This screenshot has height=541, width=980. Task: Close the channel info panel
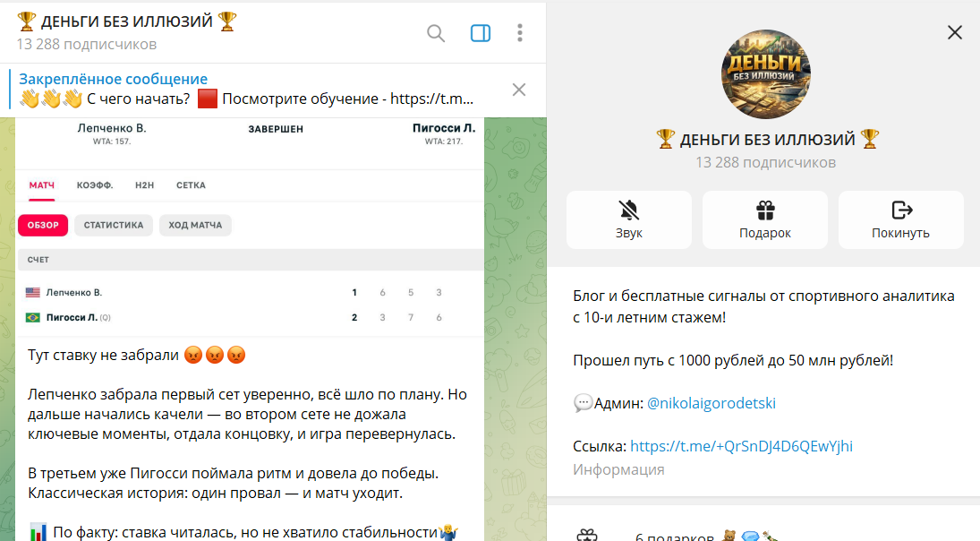(x=954, y=33)
